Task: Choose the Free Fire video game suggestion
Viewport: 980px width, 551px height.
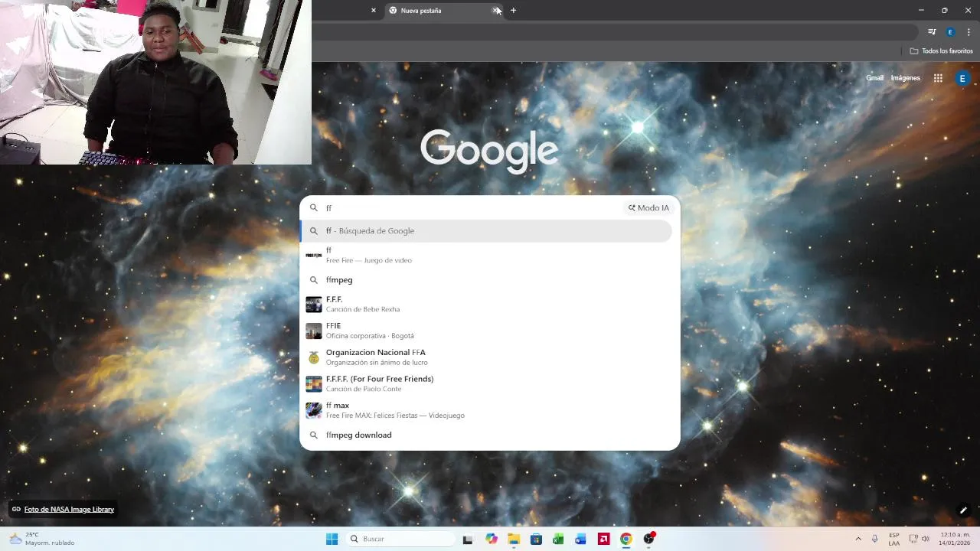Action: click(486, 256)
